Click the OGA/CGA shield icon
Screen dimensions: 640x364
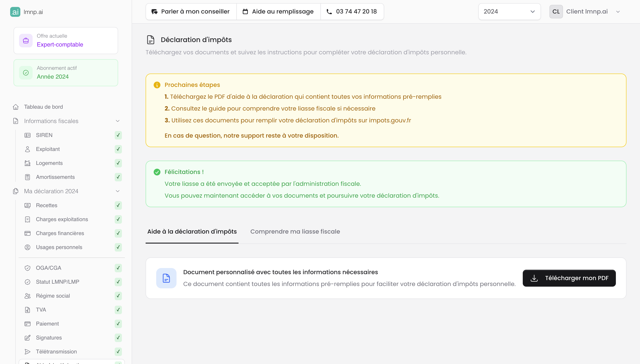tap(28, 268)
